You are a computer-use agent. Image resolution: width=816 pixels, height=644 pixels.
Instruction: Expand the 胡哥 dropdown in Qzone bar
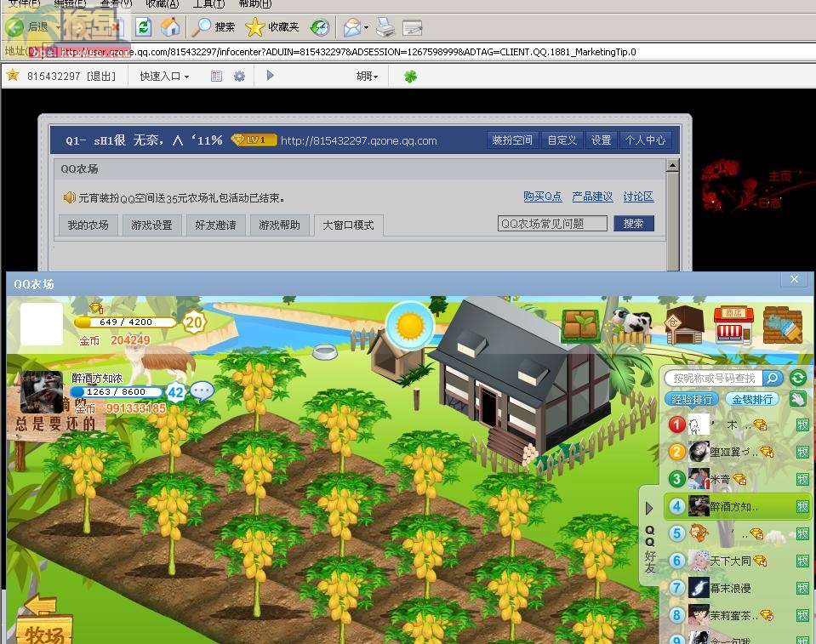point(367,77)
